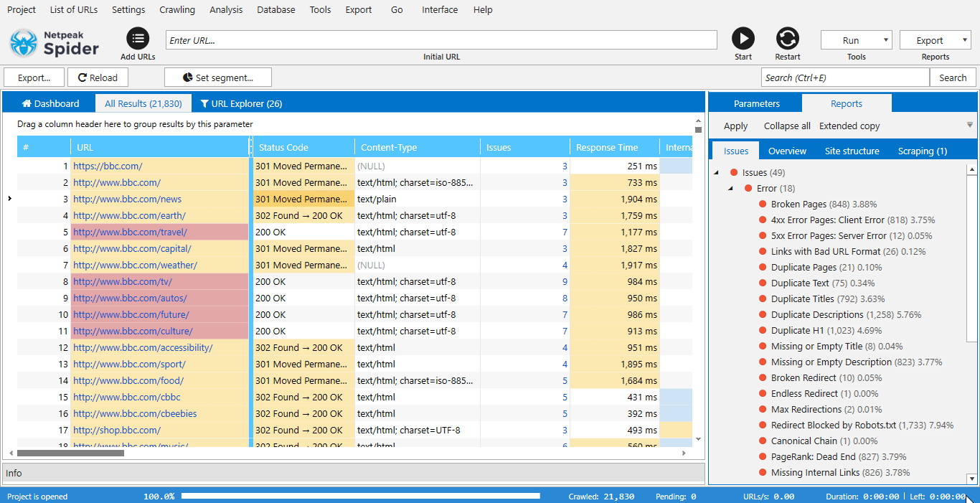980x503 pixels.
Task: Click the Restart crawl icon
Action: coord(788,39)
